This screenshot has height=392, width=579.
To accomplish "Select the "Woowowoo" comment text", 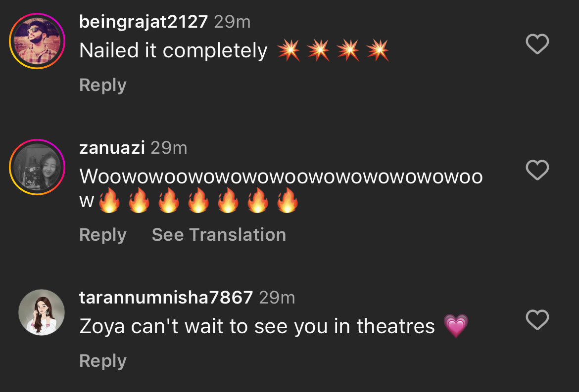I will point(281,177).
